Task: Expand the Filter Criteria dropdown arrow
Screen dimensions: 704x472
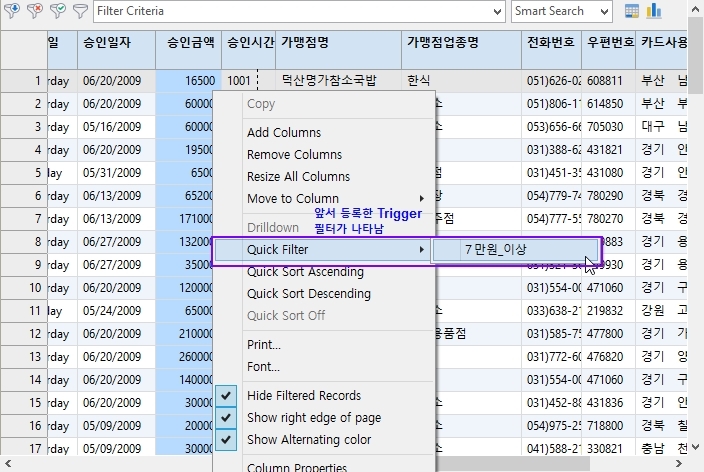Action: click(x=498, y=12)
